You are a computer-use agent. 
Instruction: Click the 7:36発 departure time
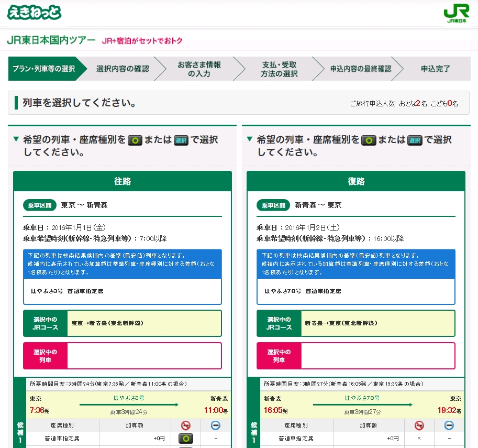click(39, 410)
